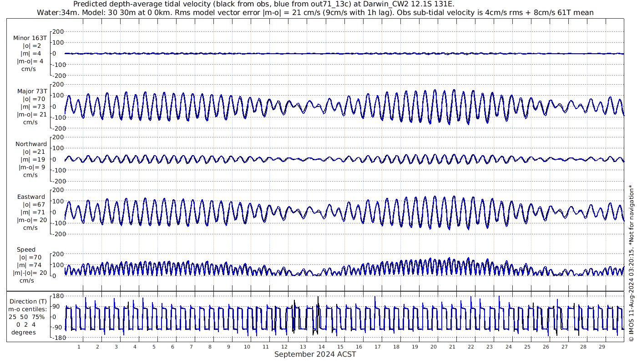This screenshot has width=637, height=364.
Task: Click the '180' tick in the Direction panel
Action: point(58,297)
